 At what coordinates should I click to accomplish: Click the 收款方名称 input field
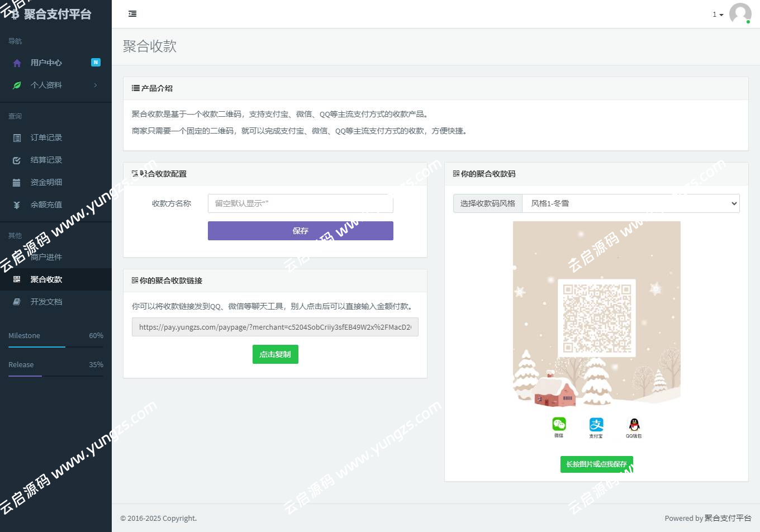300,203
